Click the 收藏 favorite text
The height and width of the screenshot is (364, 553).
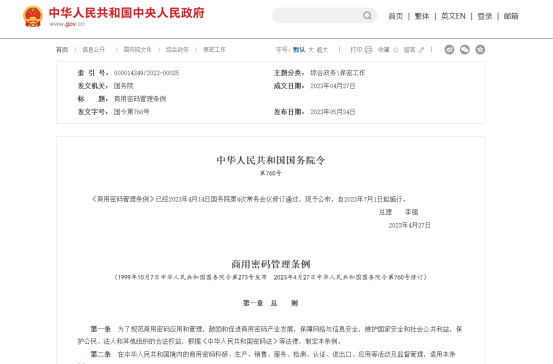click(x=384, y=50)
